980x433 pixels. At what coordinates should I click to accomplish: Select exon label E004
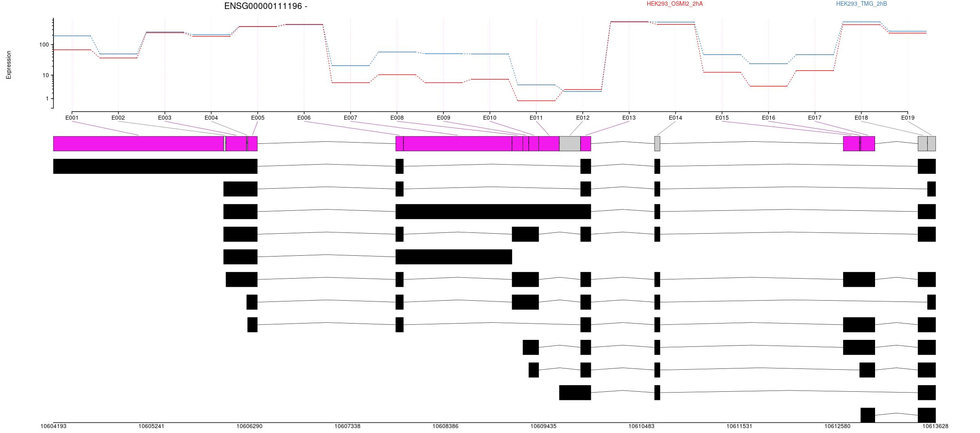[x=211, y=118]
